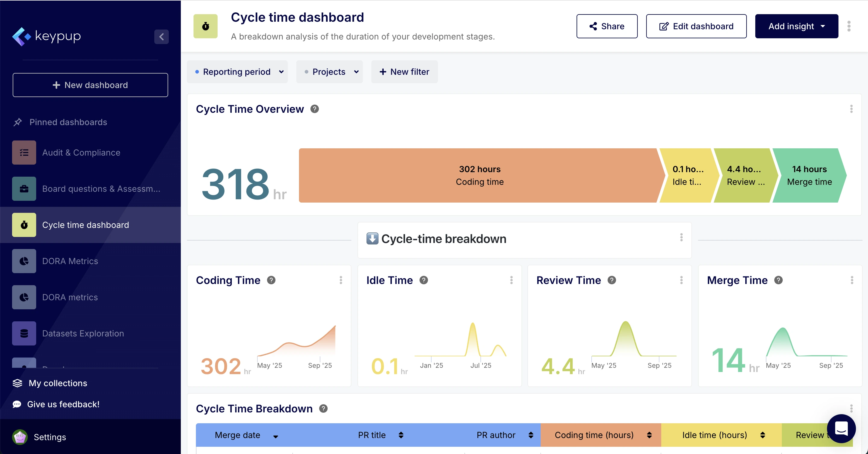Toggle sorting on the PR author column

pyautogui.click(x=531, y=435)
